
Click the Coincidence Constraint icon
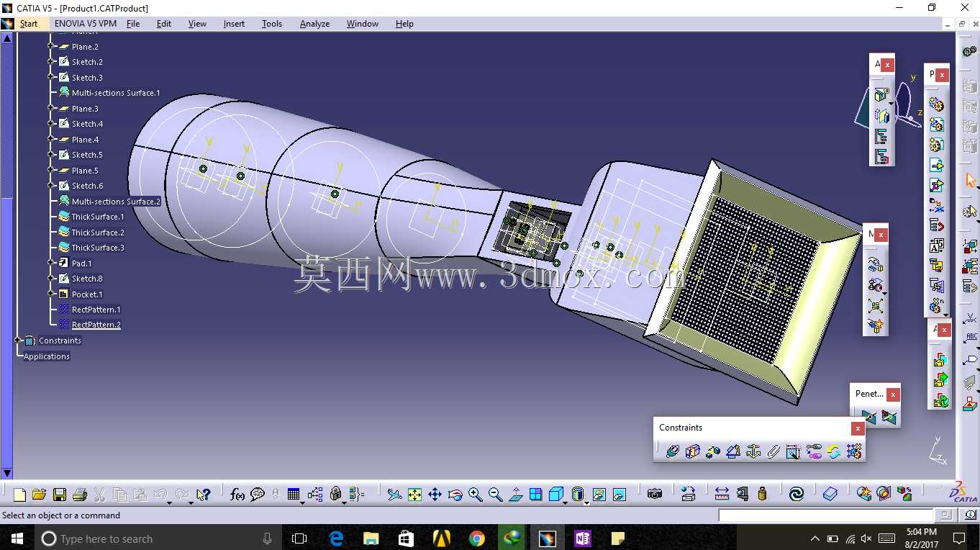672,451
